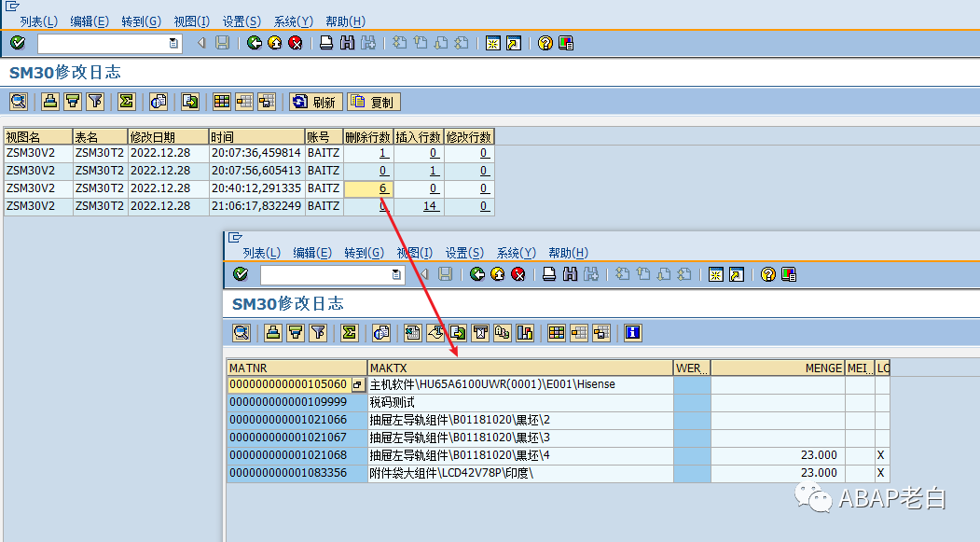980x542 pixels.
Task: Select cell 税码测试
Action: pos(520,402)
